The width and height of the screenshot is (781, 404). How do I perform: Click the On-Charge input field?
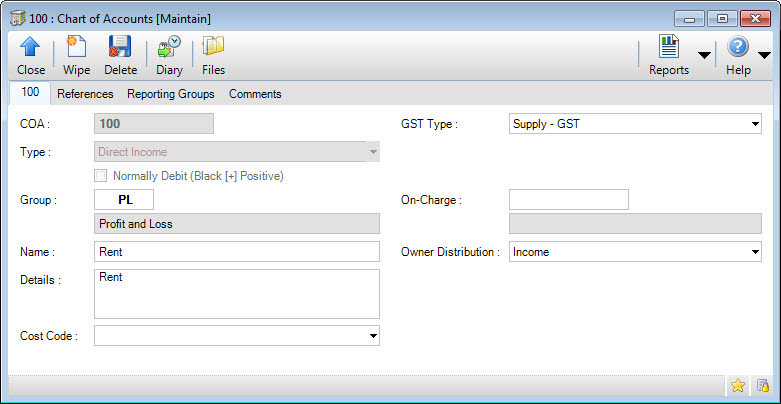[569, 200]
